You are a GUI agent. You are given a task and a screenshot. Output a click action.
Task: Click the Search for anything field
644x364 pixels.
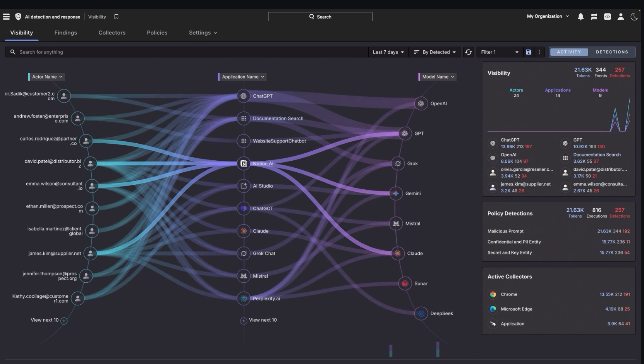[x=186, y=52]
